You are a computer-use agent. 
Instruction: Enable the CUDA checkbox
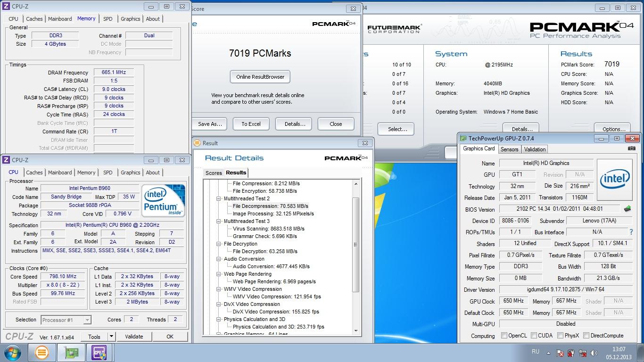click(534, 336)
